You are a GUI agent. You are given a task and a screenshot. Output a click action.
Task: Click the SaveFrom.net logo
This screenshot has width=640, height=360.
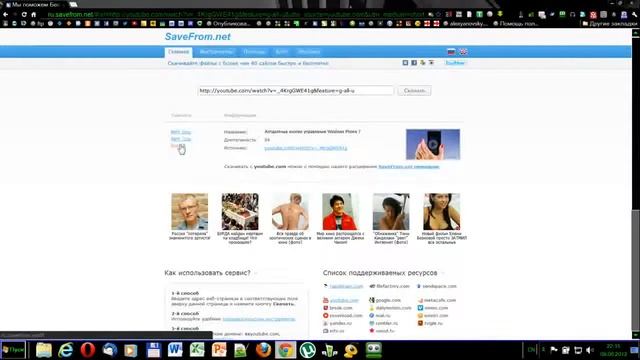pyautogui.click(x=198, y=37)
